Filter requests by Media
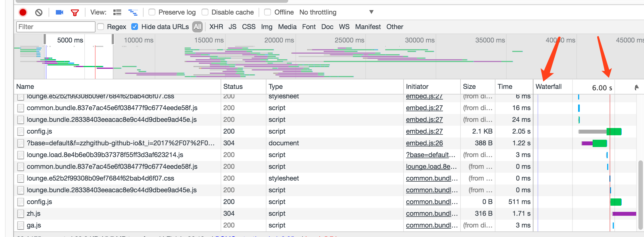The image size is (644, 237). [x=287, y=27]
